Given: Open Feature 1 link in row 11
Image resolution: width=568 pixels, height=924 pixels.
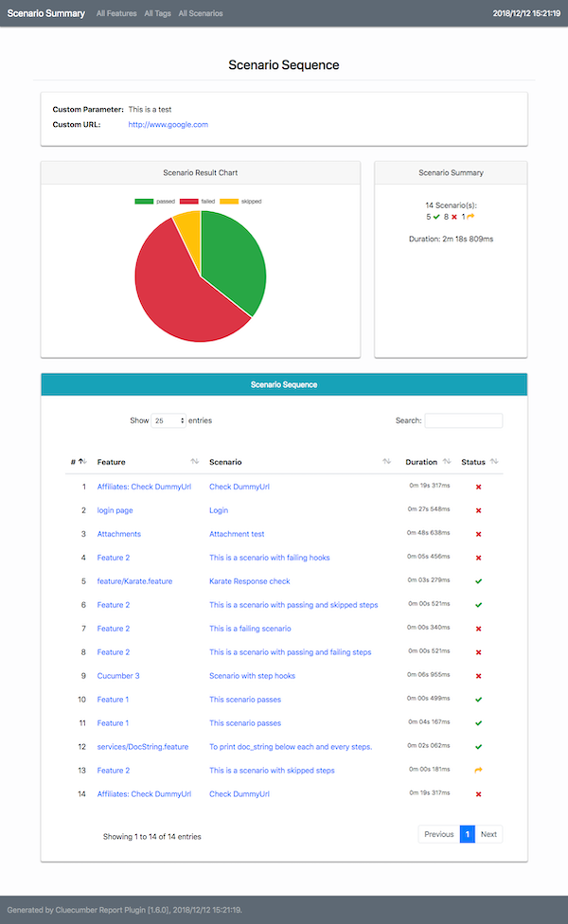Looking at the screenshot, I should click(113, 723).
